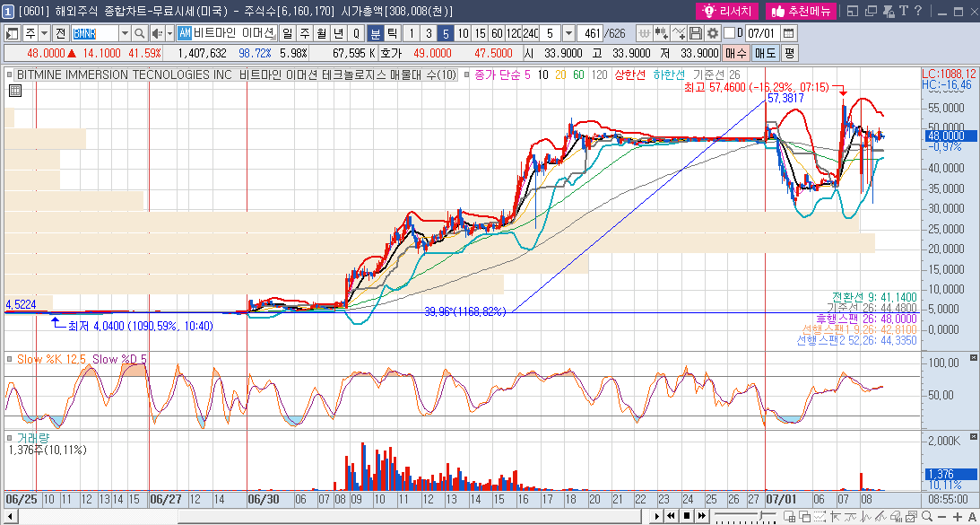
Task: Click the candlestick add-chart icon
Action: tap(661, 33)
